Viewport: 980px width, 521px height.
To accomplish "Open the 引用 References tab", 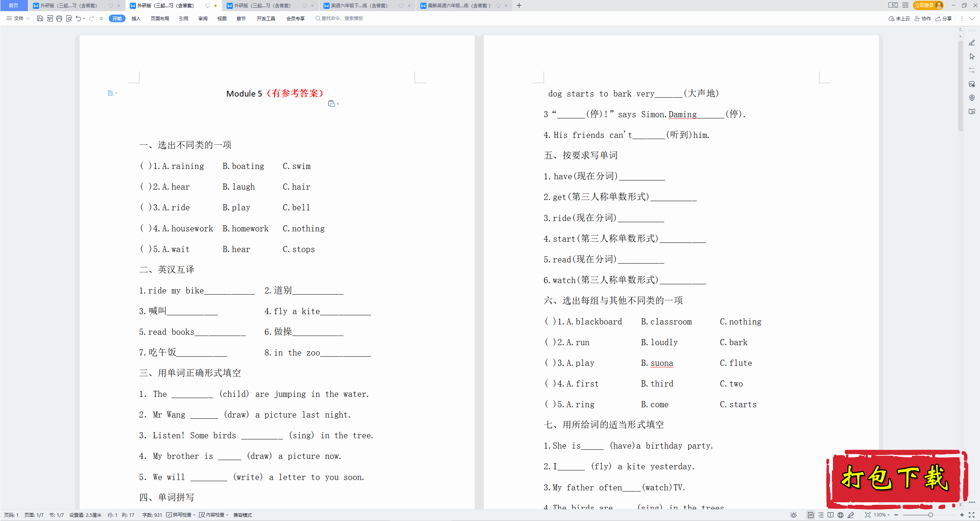I will coord(184,18).
